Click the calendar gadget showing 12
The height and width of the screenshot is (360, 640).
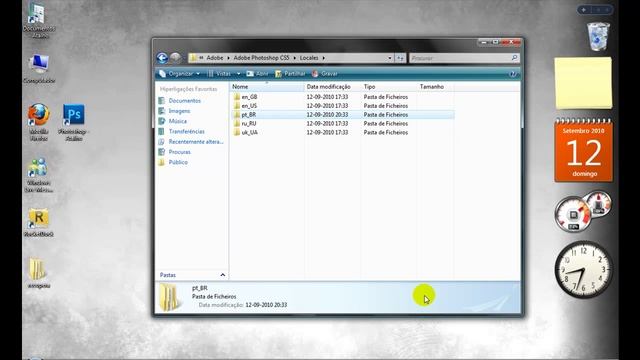coord(584,150)
